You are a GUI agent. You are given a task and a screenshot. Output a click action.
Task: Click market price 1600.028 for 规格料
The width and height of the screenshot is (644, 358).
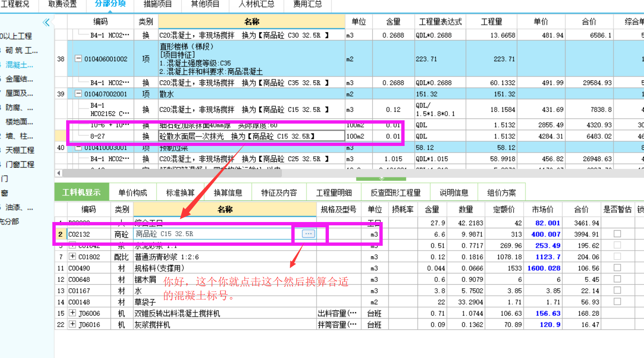[544, 268]
